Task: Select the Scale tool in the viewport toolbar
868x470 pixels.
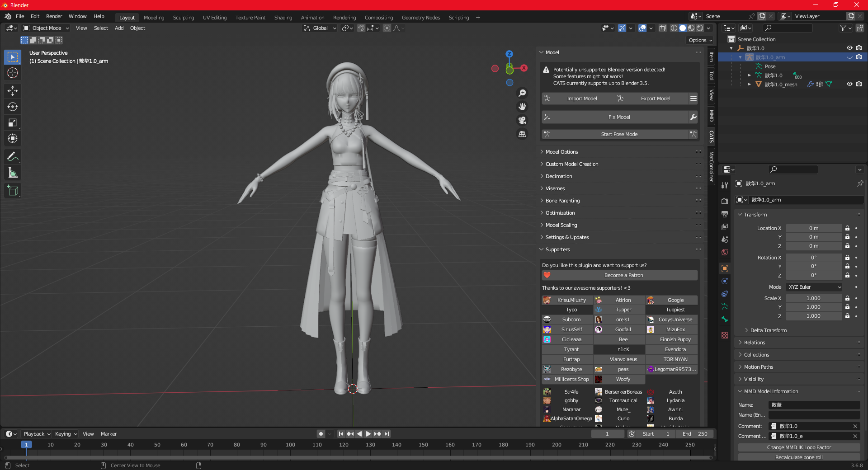Action: [13, 122]
